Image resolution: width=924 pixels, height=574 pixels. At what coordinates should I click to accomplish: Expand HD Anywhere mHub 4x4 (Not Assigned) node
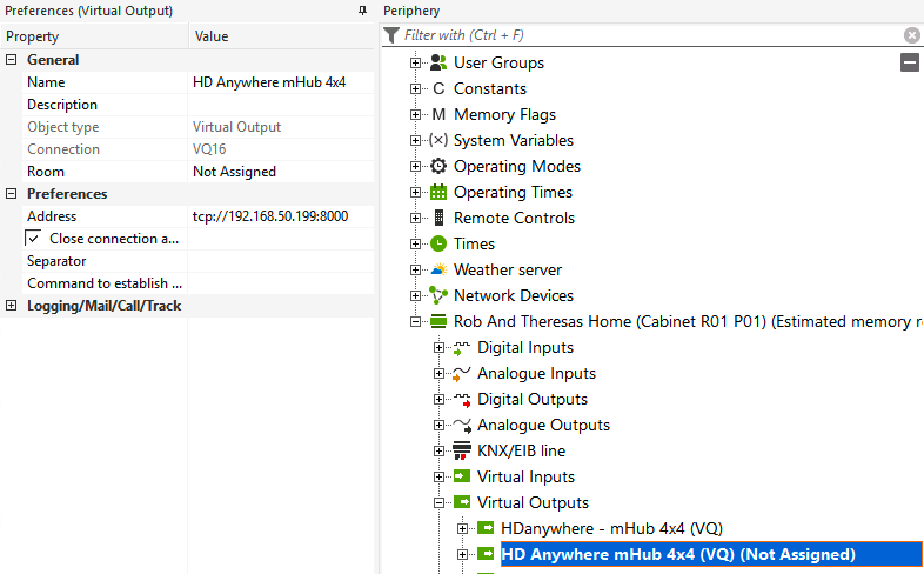click(463, 555)
